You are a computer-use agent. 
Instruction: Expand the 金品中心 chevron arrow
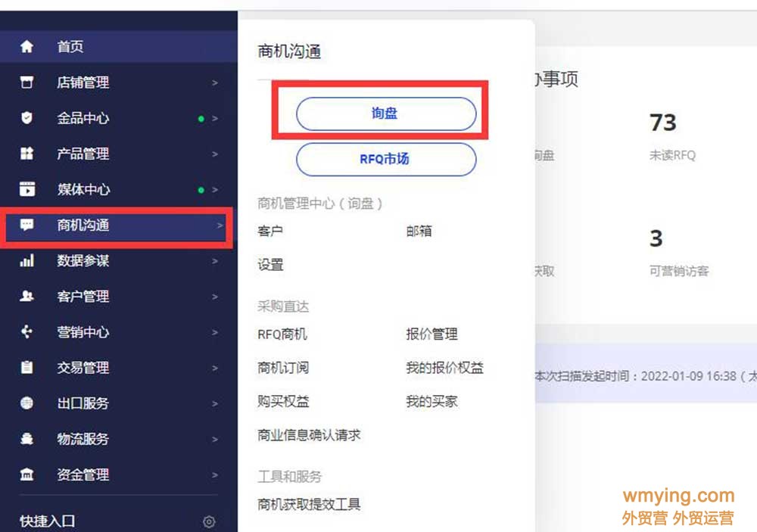point(215,119)
